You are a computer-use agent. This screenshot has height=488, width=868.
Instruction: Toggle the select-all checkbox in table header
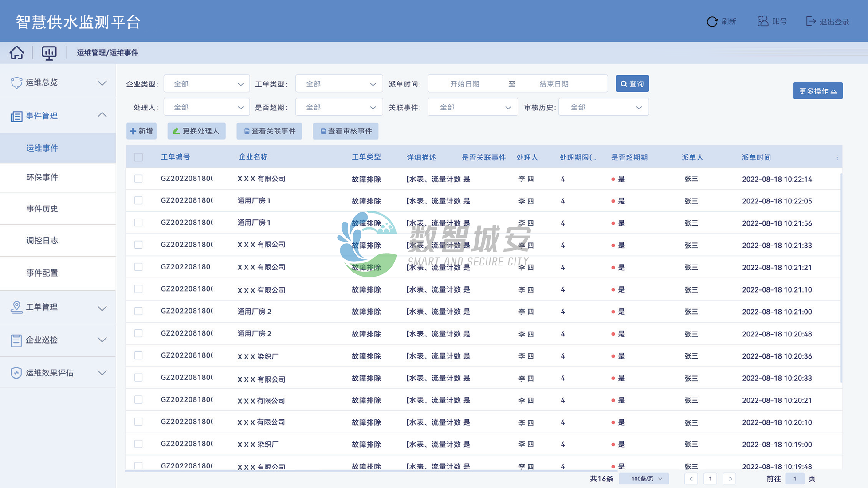point(138,157)
